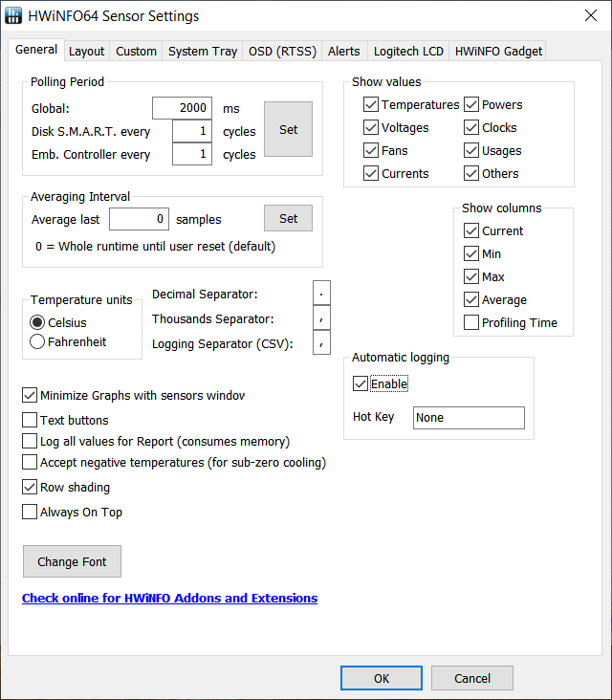Image resolution: width=612 pixels, height=700 pixels.
Task: Click Set button in Polling Period
Action: 289,129
